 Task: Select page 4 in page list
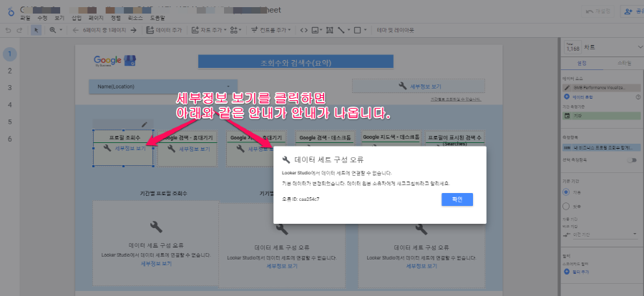click(x=10, y=104)
